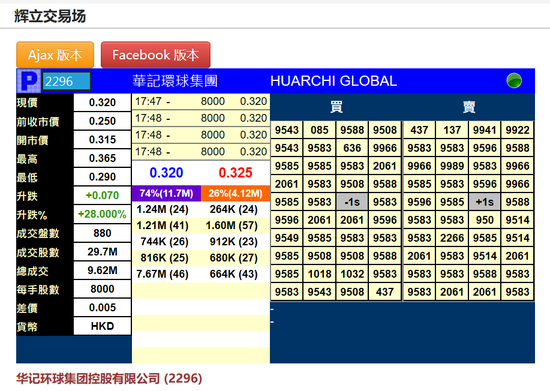Select bid queue 816K (25)
550x391 pixels.
pos(165,258)
